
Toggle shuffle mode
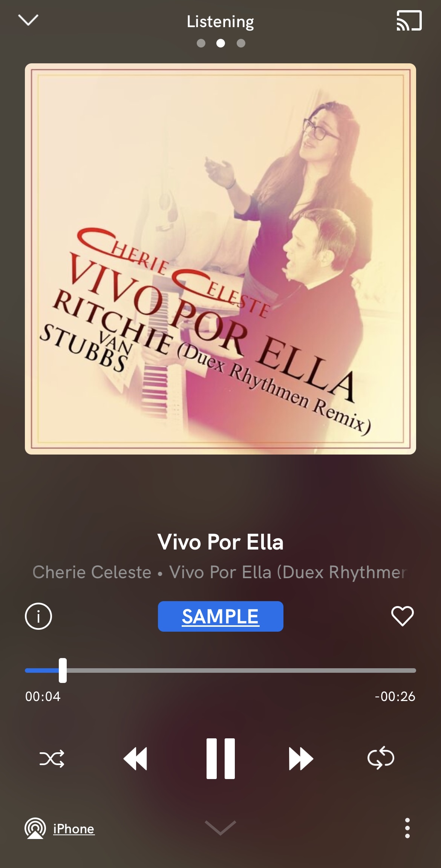tap(52, 759)
